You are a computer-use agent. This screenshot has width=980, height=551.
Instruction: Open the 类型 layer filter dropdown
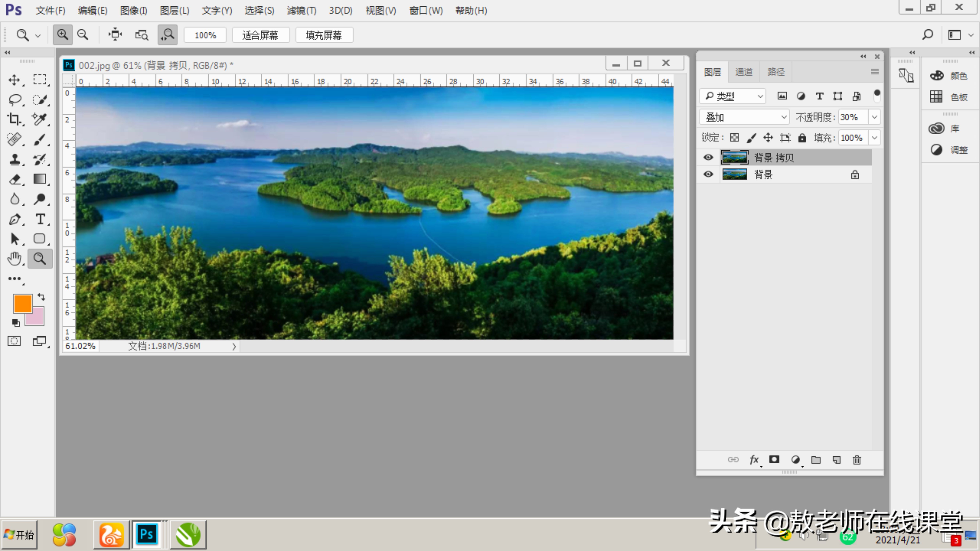(x=733, y=96)
